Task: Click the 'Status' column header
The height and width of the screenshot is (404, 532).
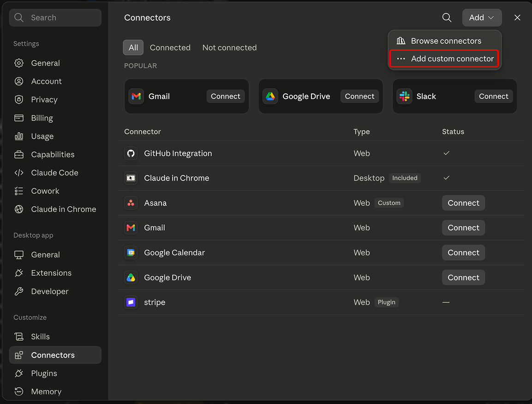Action: (x=453, y=132)
